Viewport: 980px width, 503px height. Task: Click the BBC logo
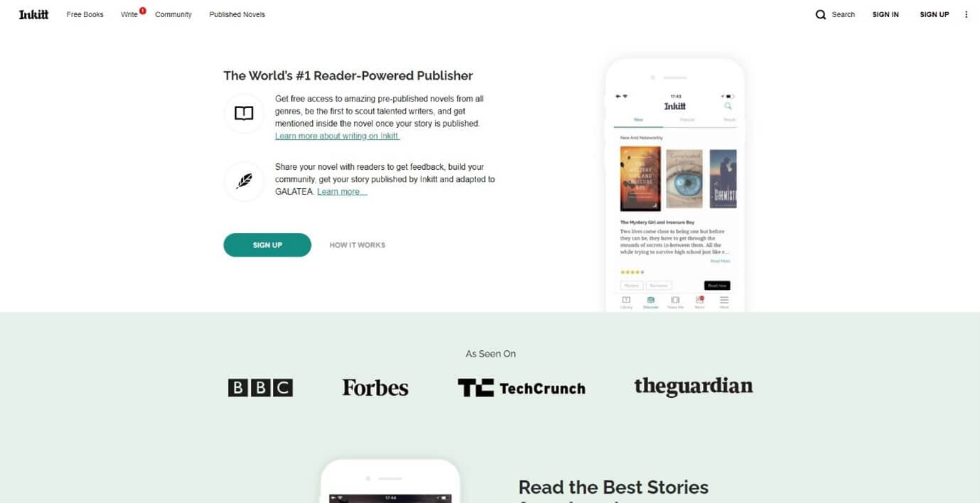(x=260, y=388)
